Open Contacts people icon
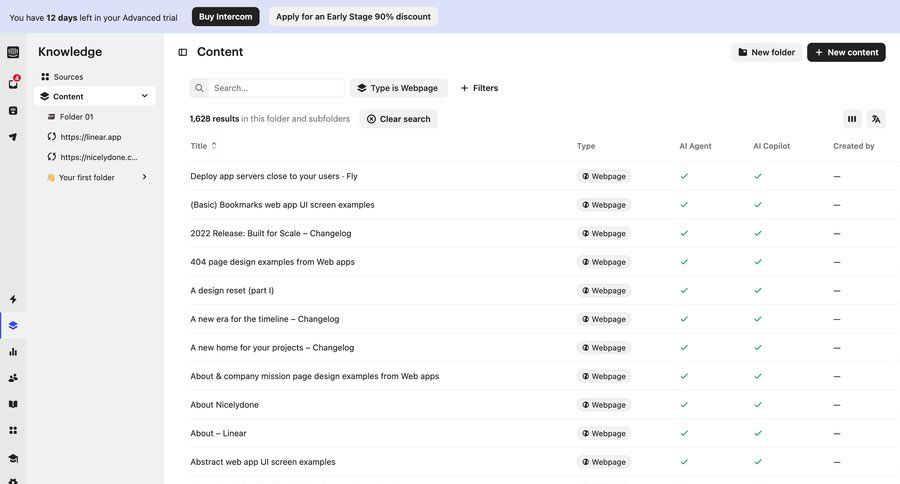 (x=13, y=378)
